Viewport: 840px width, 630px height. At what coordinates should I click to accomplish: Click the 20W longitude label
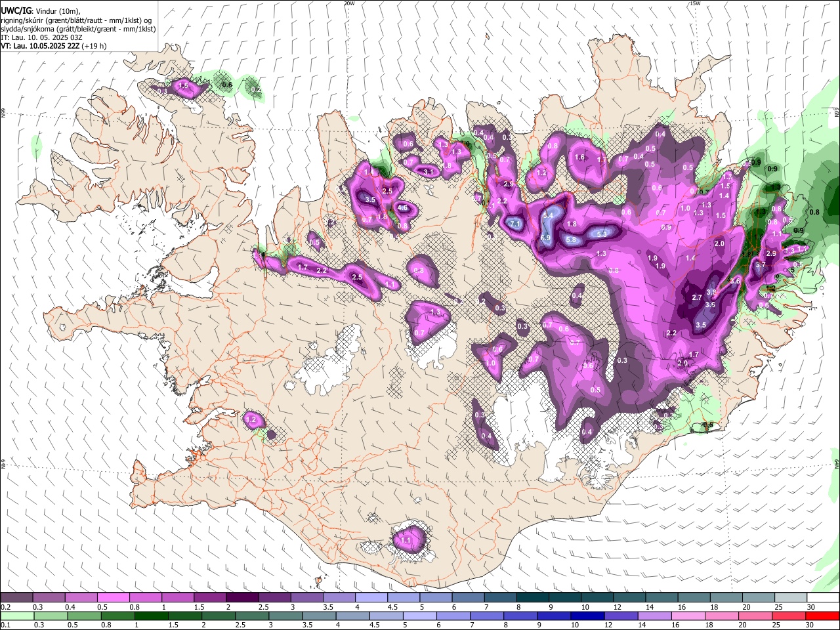(350, 3)
